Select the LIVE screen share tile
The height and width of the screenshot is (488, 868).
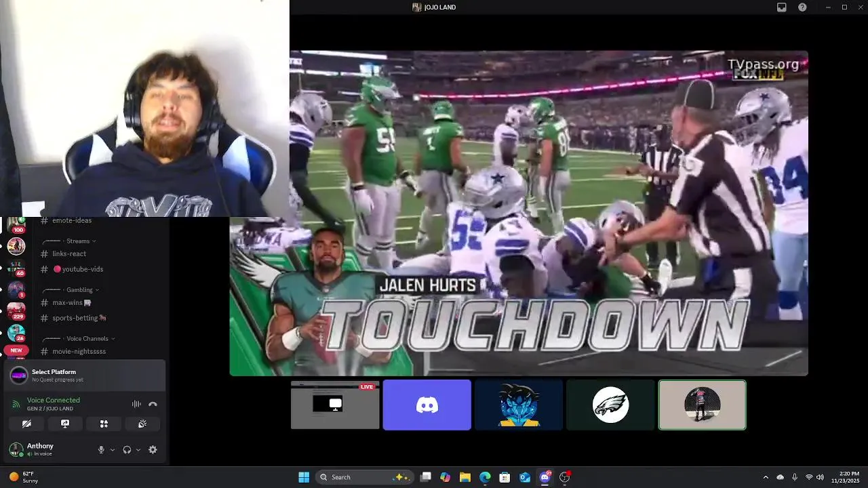point(335,405)
